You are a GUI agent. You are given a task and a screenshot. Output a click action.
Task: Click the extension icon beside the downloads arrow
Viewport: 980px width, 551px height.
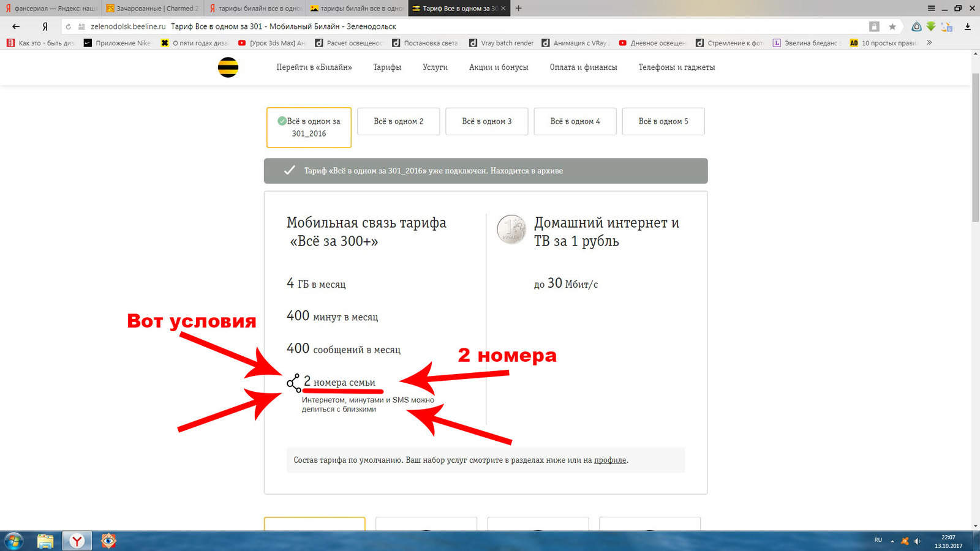pos(947,26)
